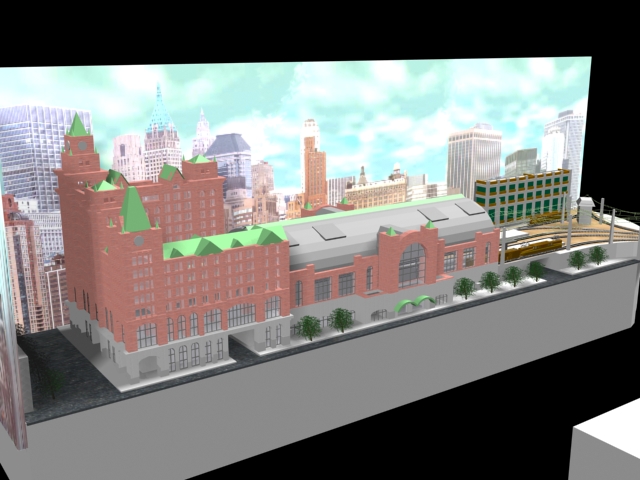Select the large arched window on the station
The image size is (640, 480).
[x=412, y=265]
